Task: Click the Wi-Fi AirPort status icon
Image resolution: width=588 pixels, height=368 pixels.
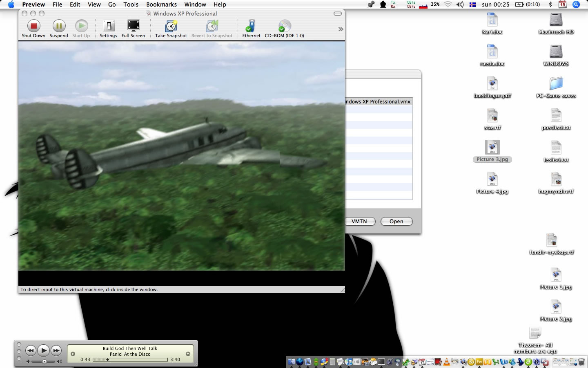Action: point(448,4)
